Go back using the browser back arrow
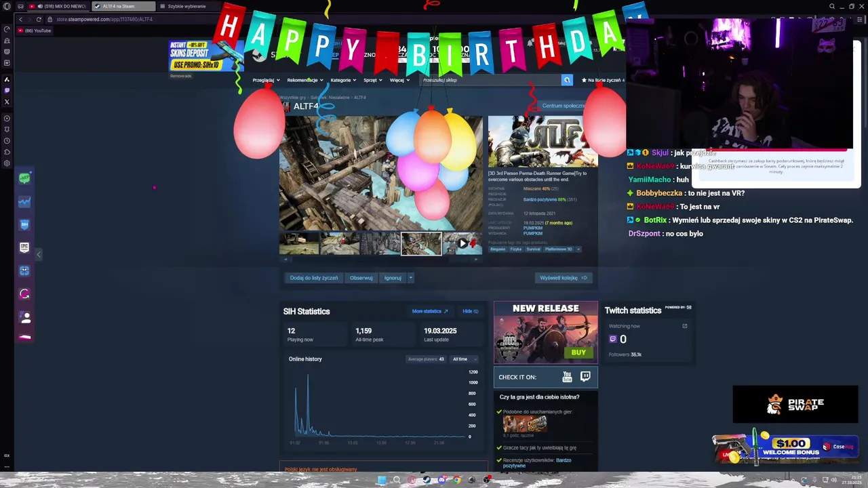 20,19
